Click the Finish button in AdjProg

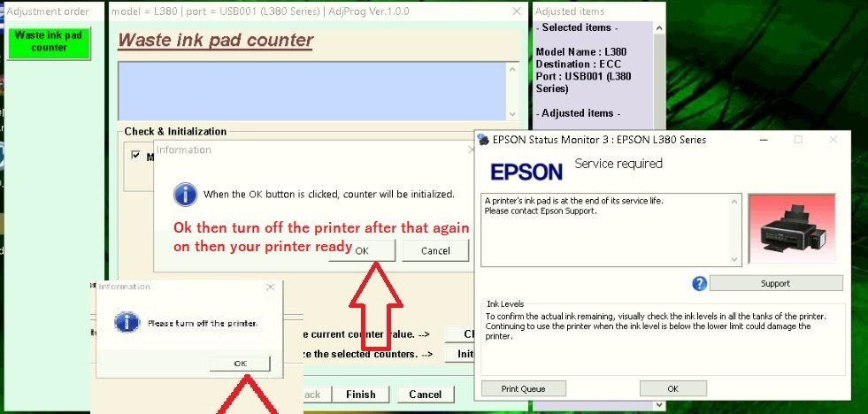360,394
